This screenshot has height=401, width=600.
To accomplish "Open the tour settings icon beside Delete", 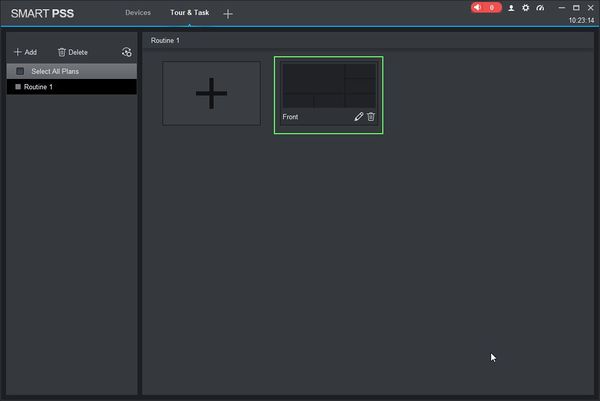I will click(x=127, y=52).
